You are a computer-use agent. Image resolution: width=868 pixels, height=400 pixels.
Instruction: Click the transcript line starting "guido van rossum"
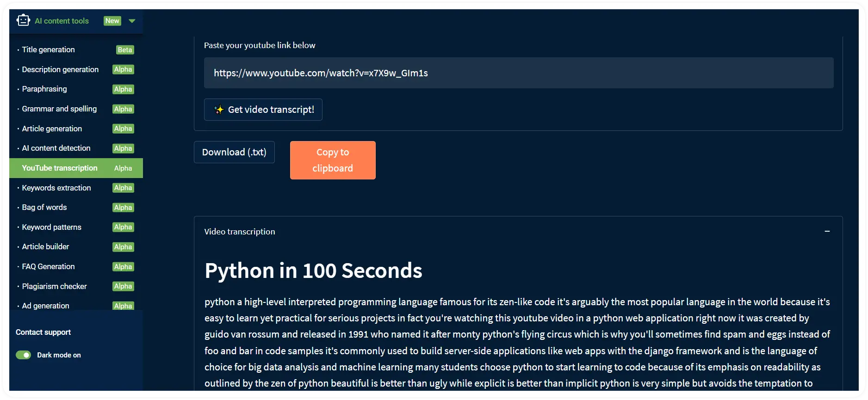pos(517,334)
